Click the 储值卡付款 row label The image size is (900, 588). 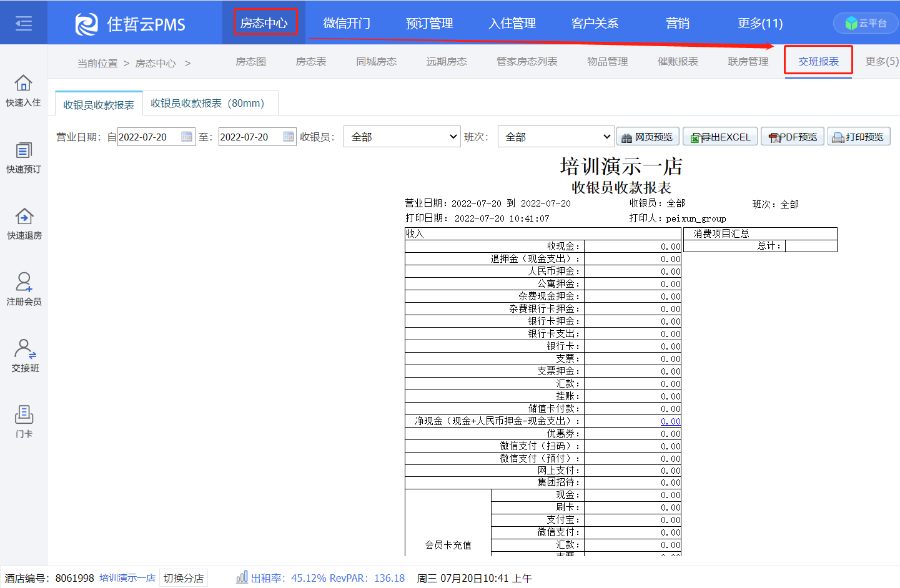554,408
